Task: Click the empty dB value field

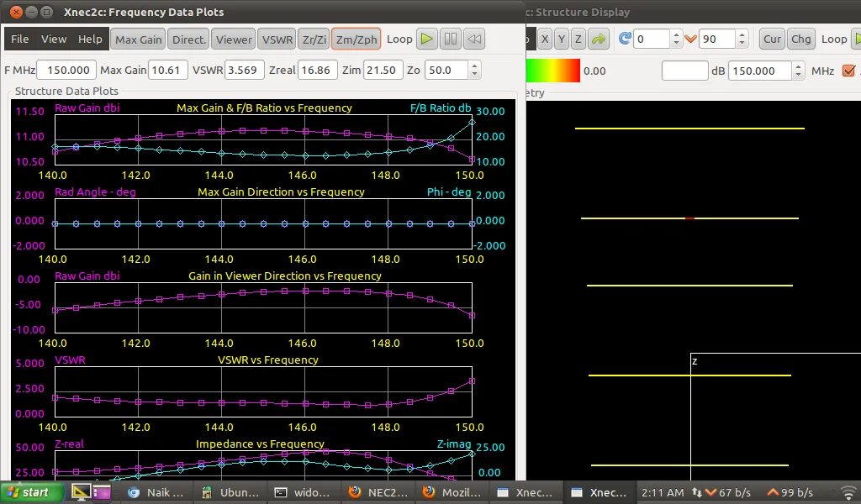Action: pos(684,71)
